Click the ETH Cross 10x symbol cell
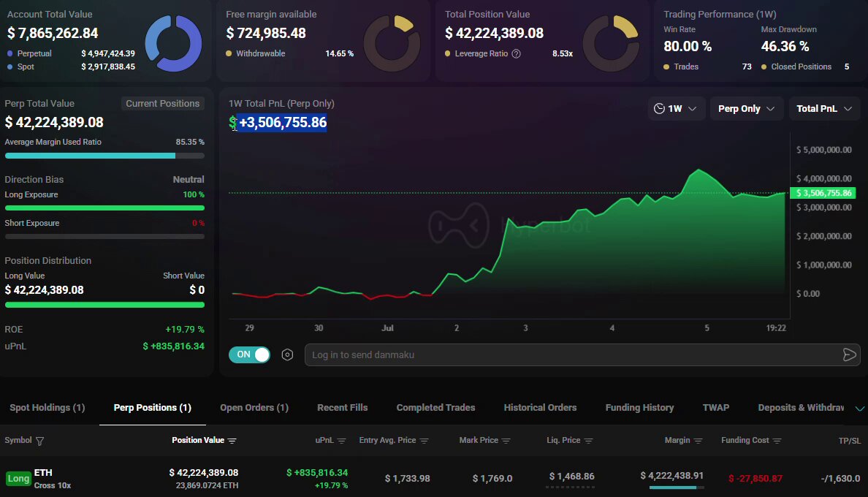The image size is (868, 497). pos(53,478)
